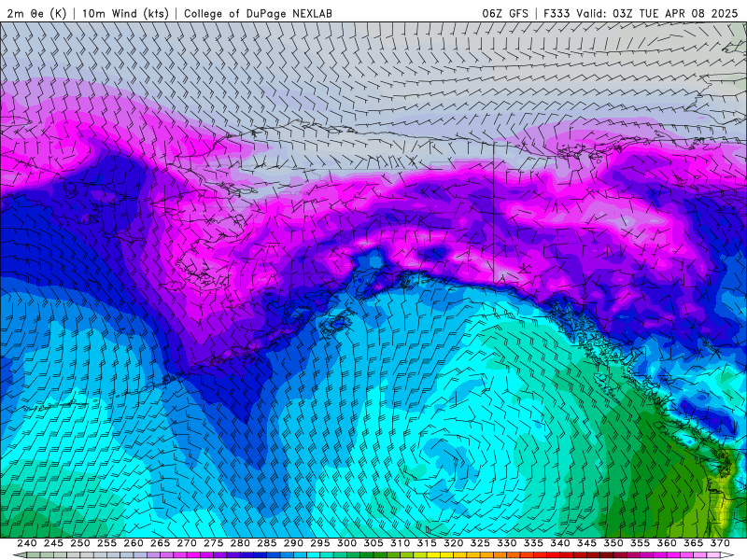
Task: Click the '2m θe (K)' header label
Action: pyautogui.click(x=36, y=13)
